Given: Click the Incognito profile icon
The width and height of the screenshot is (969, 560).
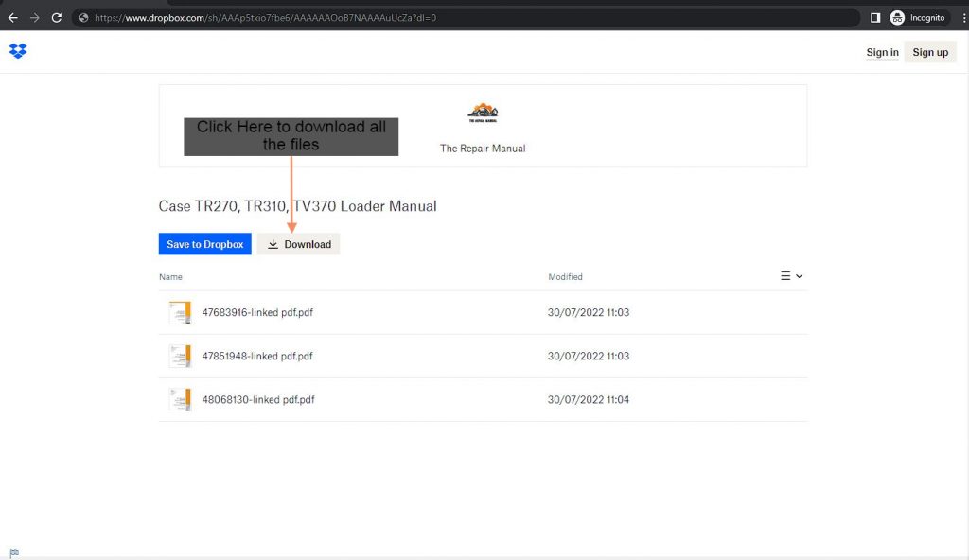Looking at the screenshot, I should click(897, 17).
